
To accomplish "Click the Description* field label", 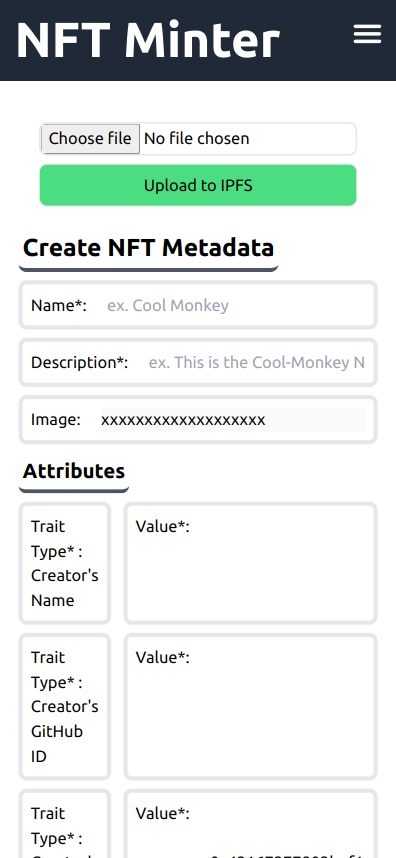I will point(79,362).
